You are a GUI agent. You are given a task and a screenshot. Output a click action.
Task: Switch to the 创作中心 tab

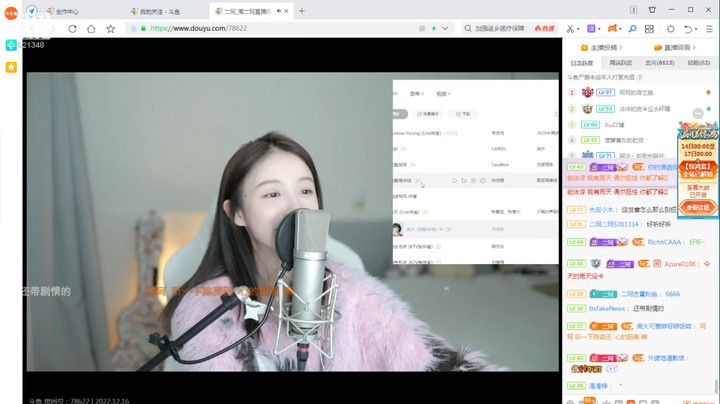(x=67, y=11)
